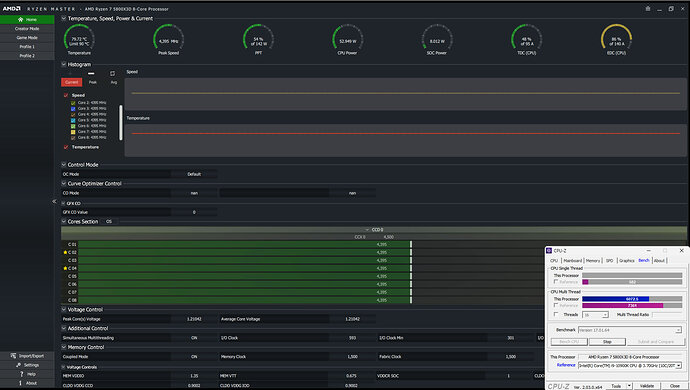Select the Peak histogram button
The width and height of the screenshot is (690, 390).
tap(92, 82)
